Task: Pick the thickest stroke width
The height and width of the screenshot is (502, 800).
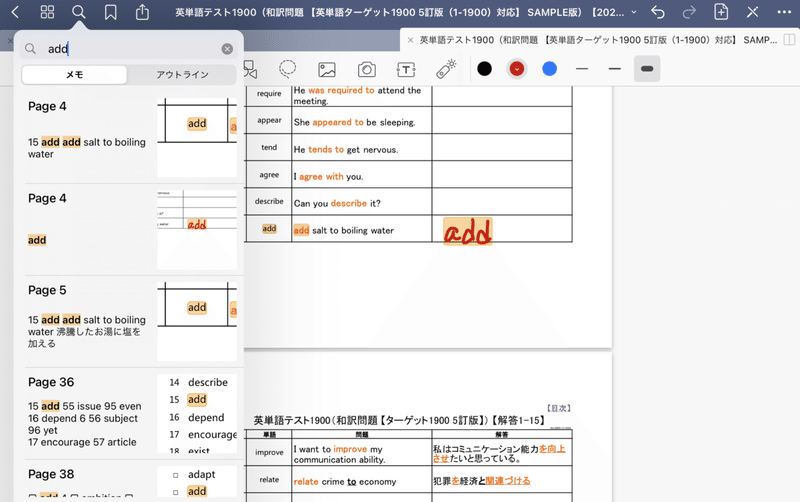Action: pyautogui.click(x=647, y=69)
